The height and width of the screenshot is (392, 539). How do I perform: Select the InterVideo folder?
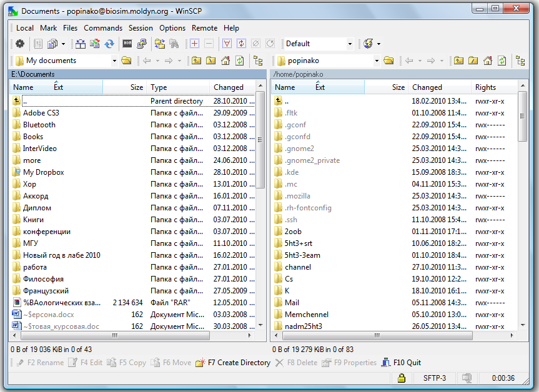tap(34, 149)
